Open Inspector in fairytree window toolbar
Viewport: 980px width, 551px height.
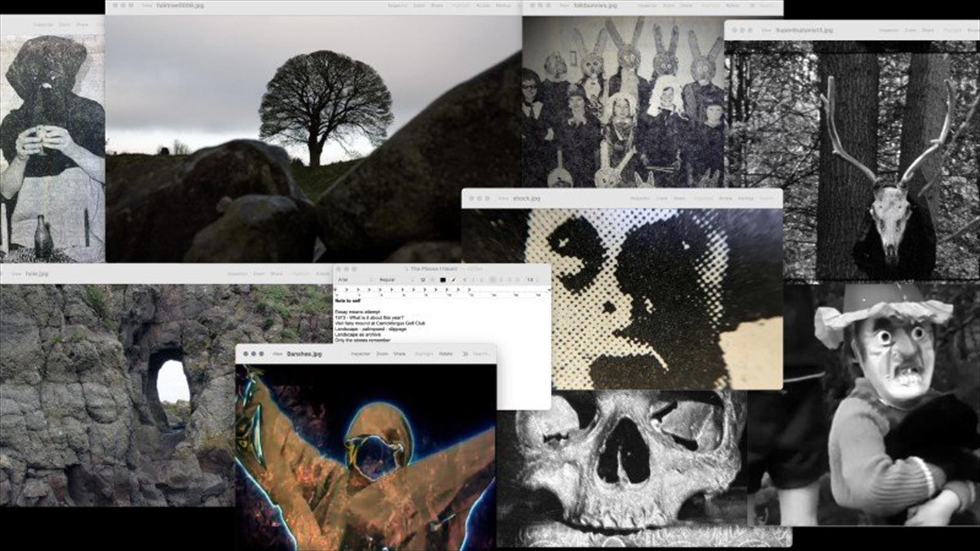point(398,6)
